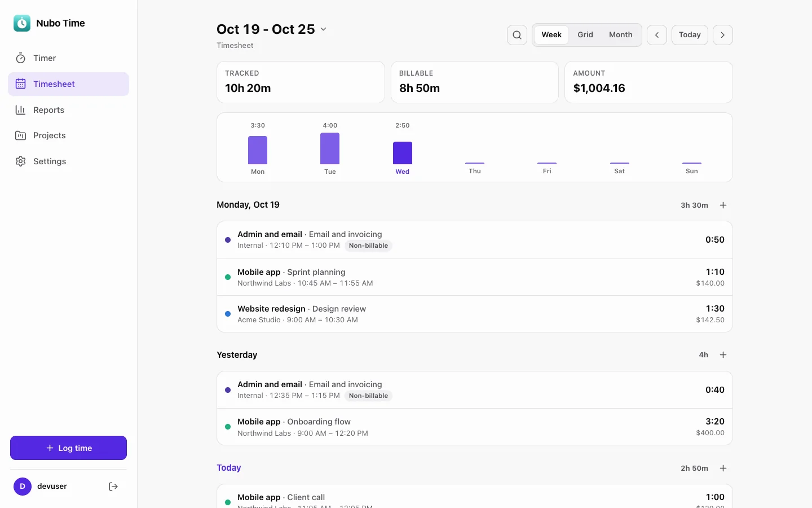The width and height of the screenshot is (812, 508).
Task: Open Monday's Admin and email 0:50 entry
Action: 475,240
